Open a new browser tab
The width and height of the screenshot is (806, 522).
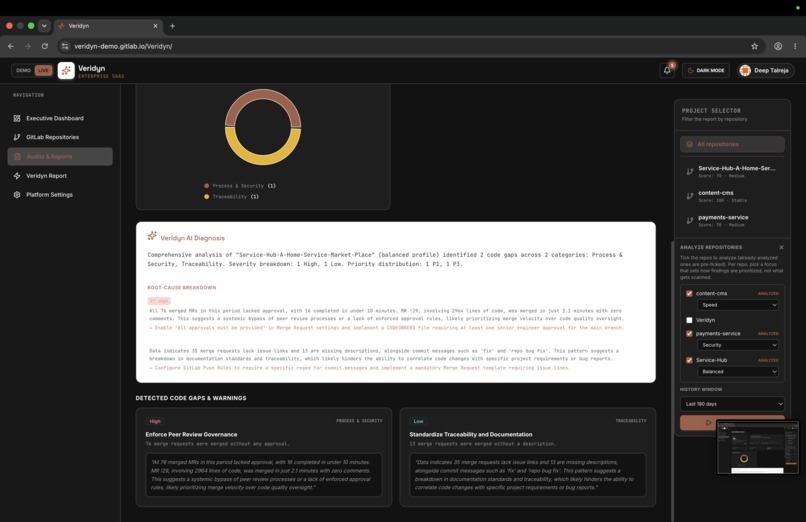coord(172,26)
